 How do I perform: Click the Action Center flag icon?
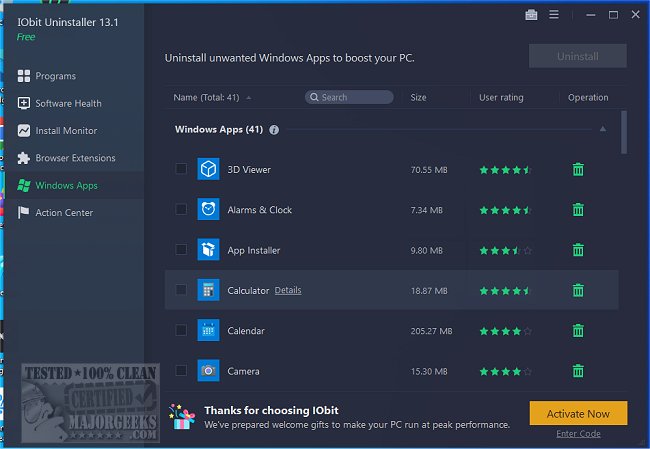[x=24, y=213]
